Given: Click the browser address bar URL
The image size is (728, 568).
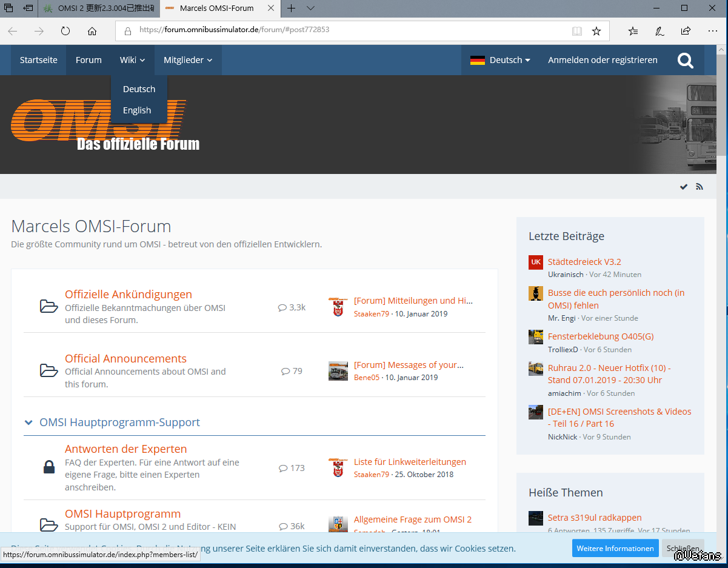Looking at the screenshot, I should [234, 30].
